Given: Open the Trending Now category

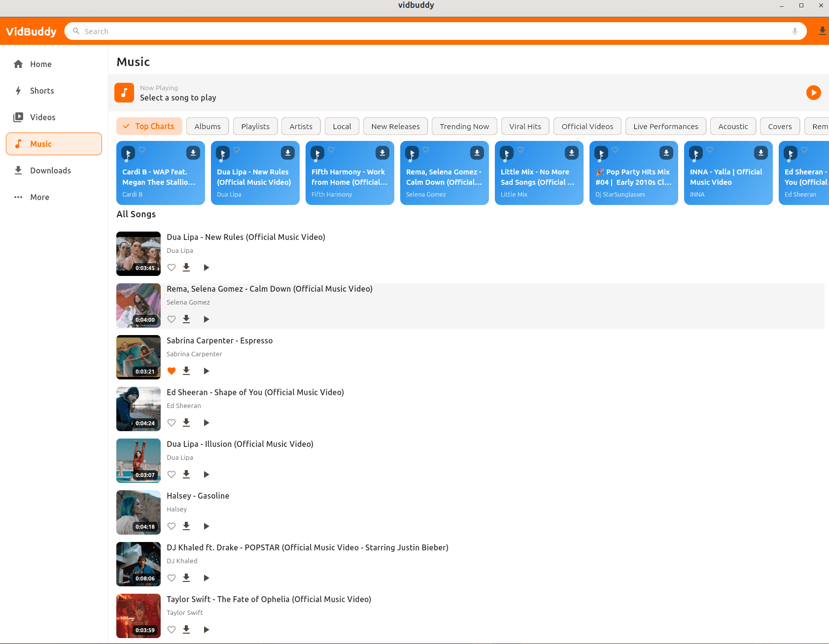Looking at the screenshot, I should pos(464,126).
